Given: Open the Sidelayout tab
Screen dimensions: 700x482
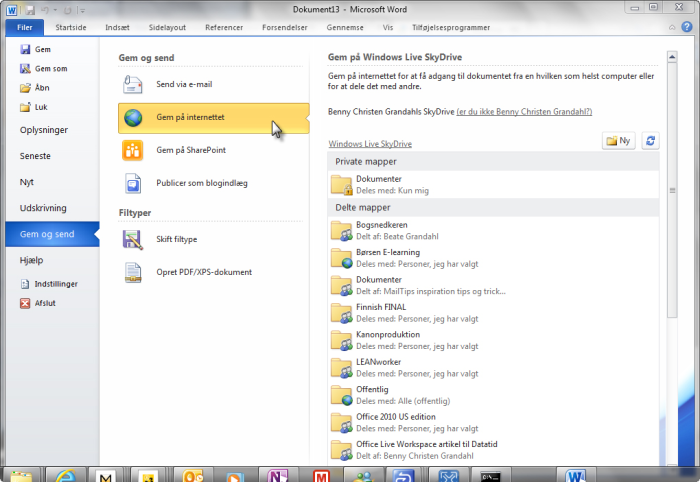Looking at the screenshot, I should (167, 27).
